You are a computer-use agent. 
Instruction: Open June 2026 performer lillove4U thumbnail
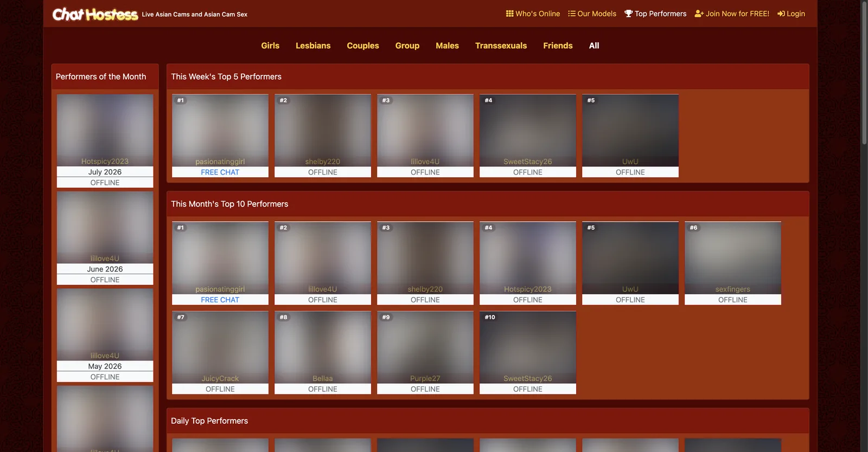(105, 227)
